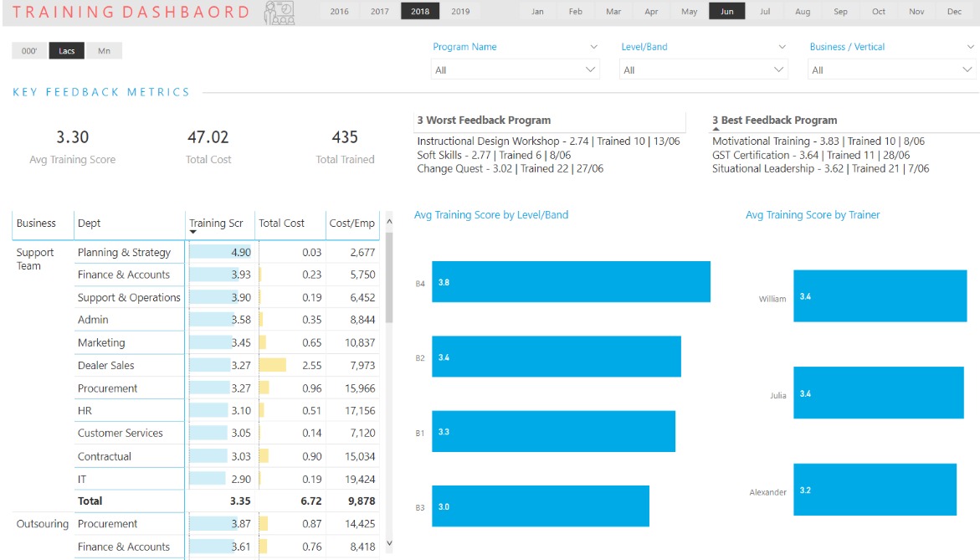Open the Level/Band All dropdown

[704, 70]
